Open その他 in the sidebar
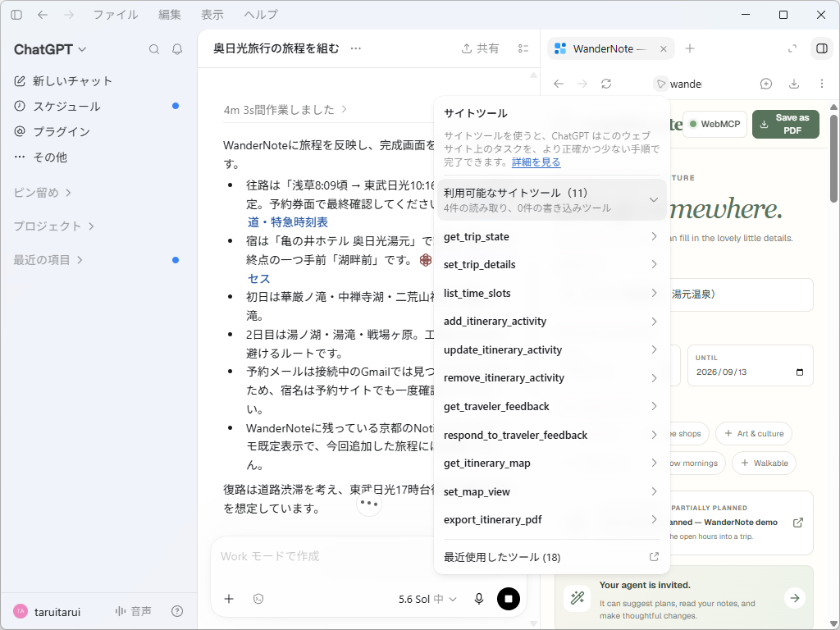840x630 pixels. [x=41, y=157]
